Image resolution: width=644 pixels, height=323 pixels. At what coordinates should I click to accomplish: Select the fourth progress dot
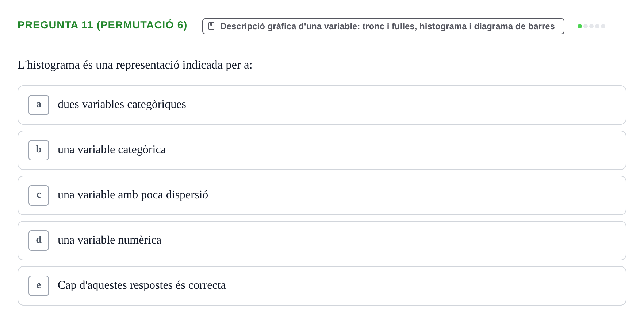click(x=597, y=26)
